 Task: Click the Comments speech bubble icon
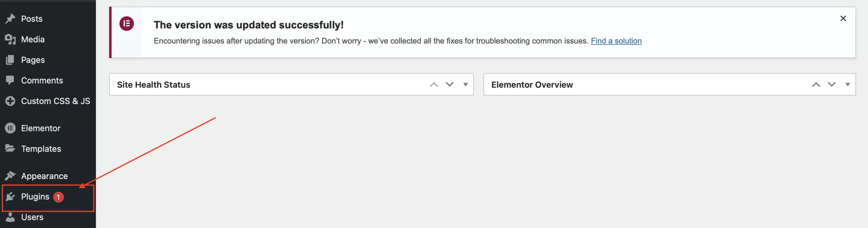click(x=11, y=80)
